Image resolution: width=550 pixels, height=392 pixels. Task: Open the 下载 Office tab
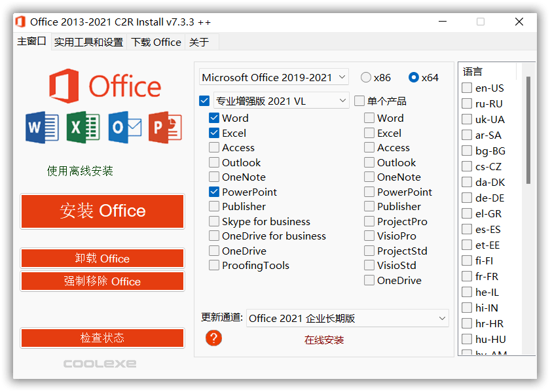(x=156, y=42)
